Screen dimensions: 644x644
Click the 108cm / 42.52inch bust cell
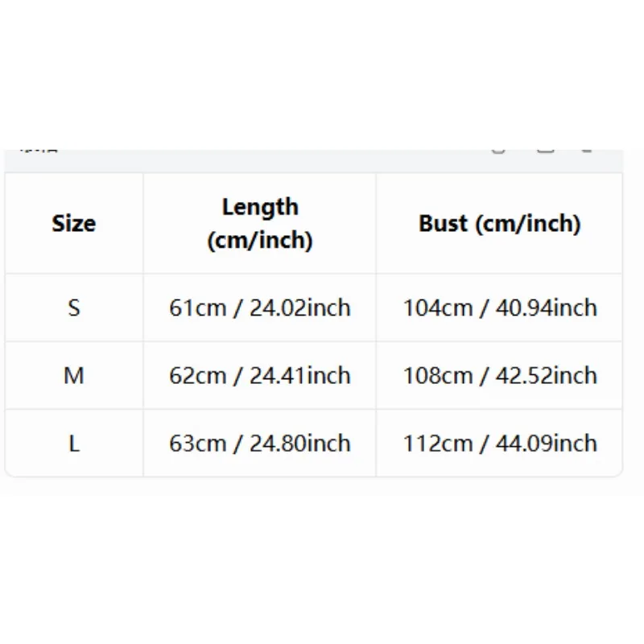click(499, 375)
